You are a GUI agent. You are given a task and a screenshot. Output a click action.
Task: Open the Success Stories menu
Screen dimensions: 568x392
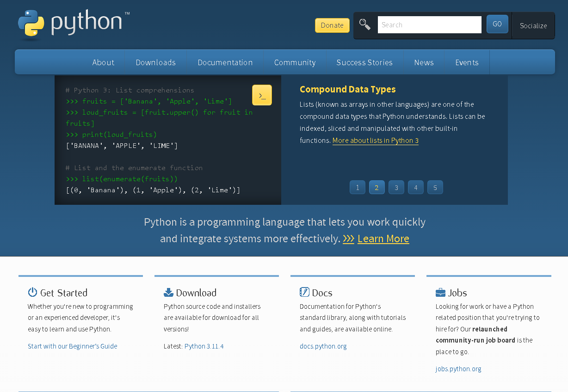364,62
